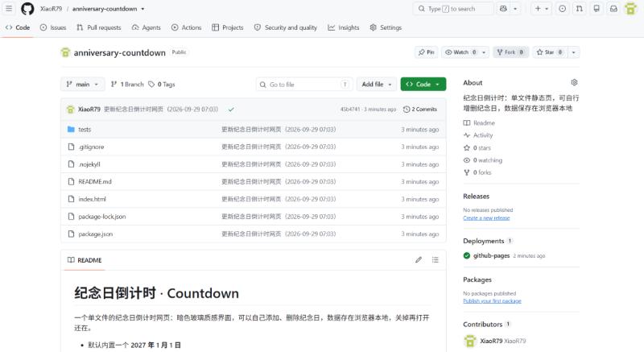The height and width of the screenshot is (352, 644).
Task: Toggle Watch on this repository
Action: 460,52
